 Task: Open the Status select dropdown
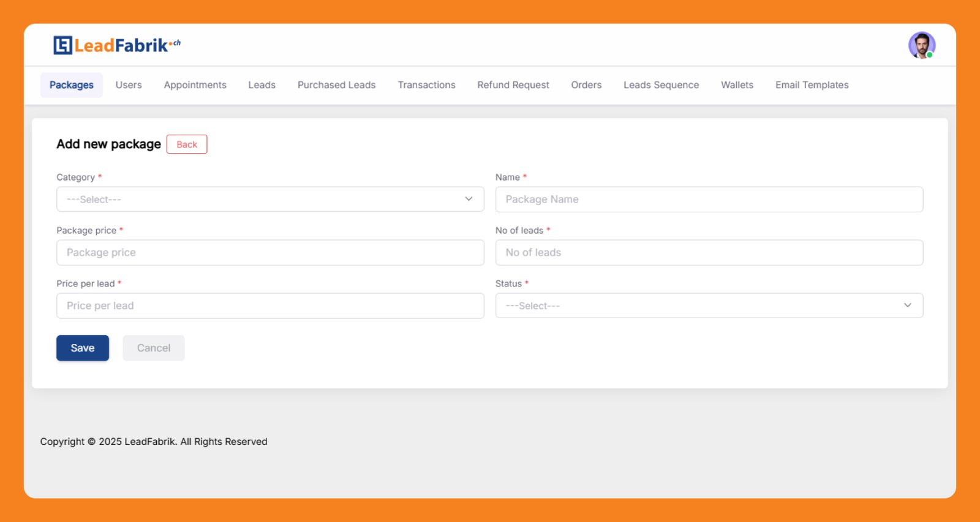click(x=709, y=306)
